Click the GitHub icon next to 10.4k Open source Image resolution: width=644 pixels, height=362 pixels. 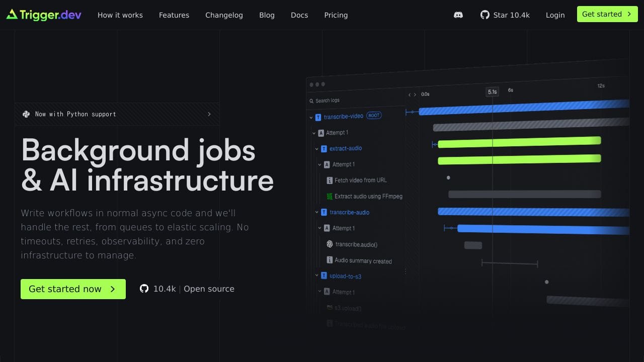pyautogui.click(x=144, y=289)
